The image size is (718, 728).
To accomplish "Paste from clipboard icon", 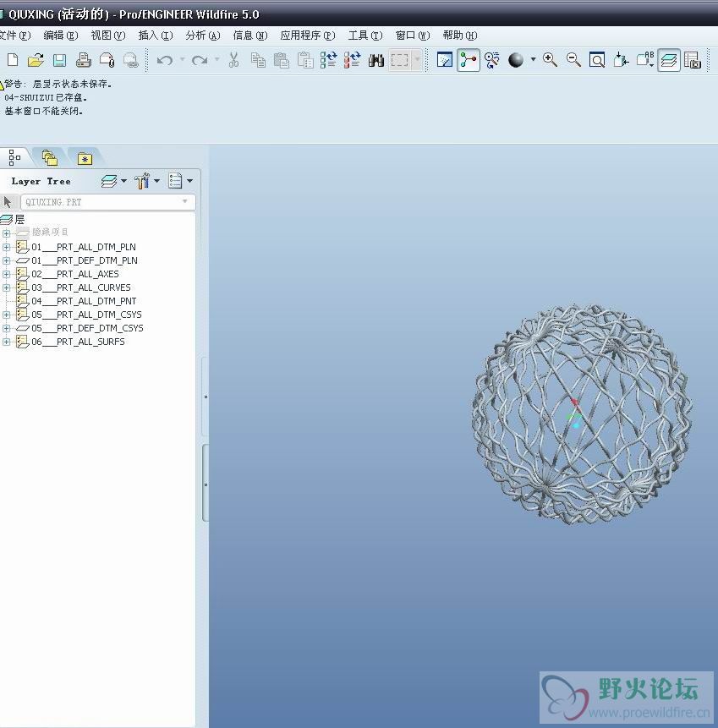I will (282, 60).
